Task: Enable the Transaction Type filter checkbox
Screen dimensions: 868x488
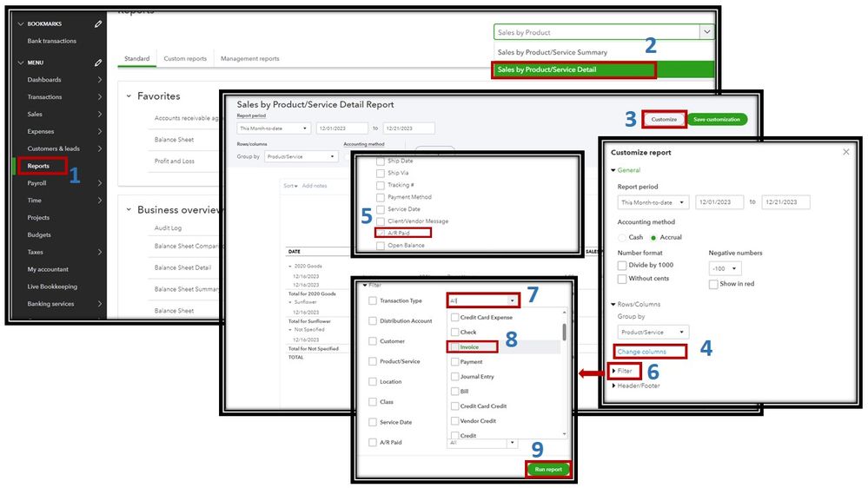Action: tap(373, 300)
